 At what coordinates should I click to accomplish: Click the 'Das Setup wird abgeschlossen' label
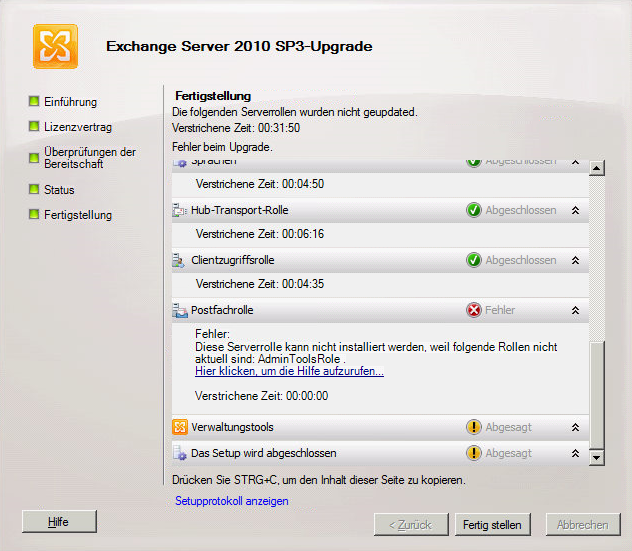tap(264, 453)
